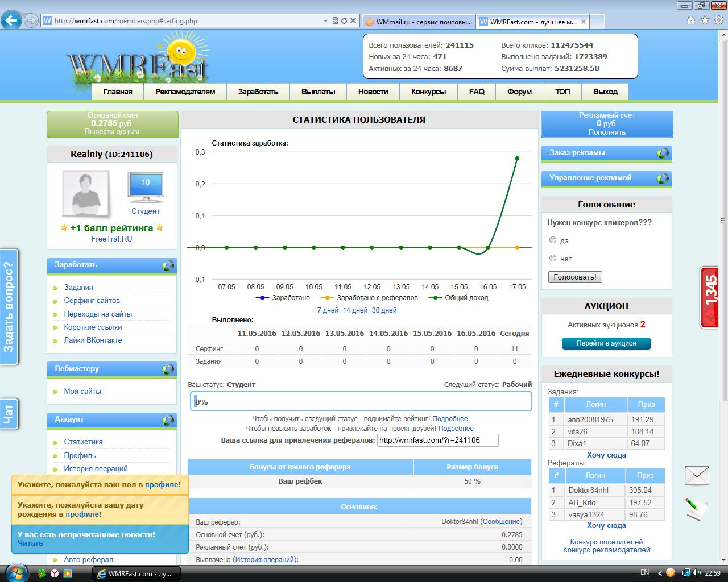Click the browser Home icon

pyautogui.click(x=691, y=20)
